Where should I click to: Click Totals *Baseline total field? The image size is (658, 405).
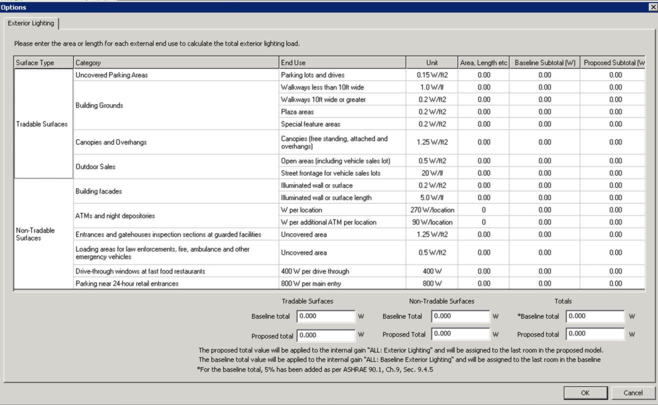595,316
